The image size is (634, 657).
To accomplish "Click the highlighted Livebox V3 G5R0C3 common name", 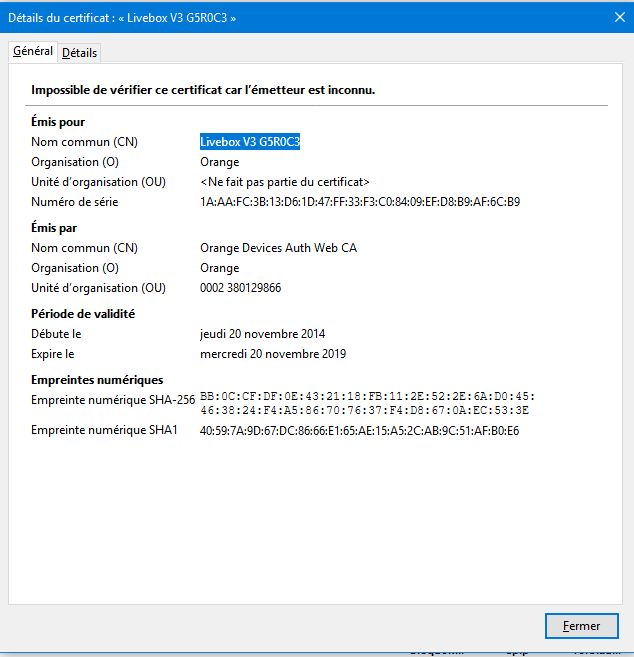I will [x=250, y=142].
